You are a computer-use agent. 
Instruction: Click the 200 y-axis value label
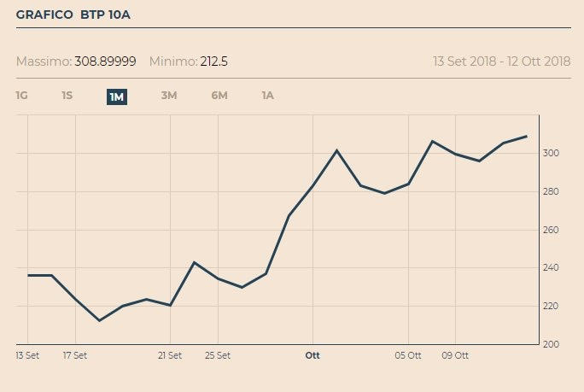pos(552,344)
